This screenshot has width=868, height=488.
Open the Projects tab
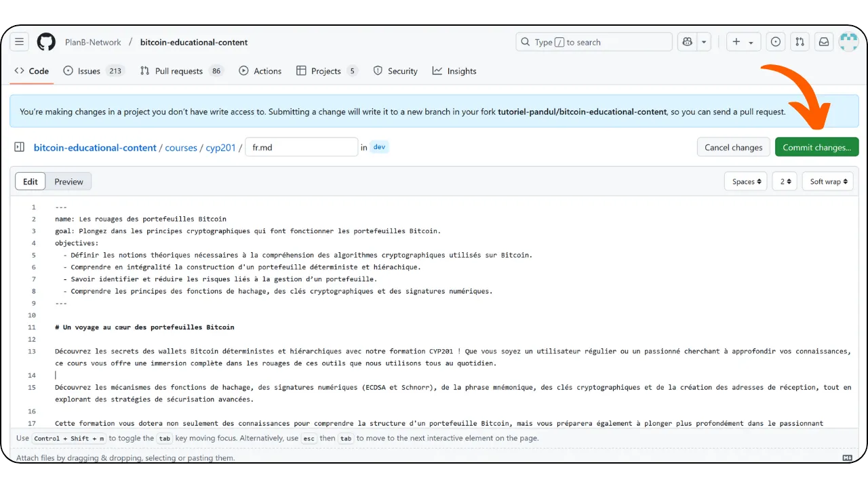point(327,71)
